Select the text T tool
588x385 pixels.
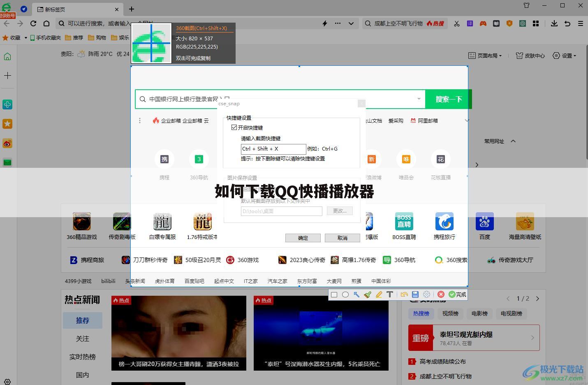[390, 295]
